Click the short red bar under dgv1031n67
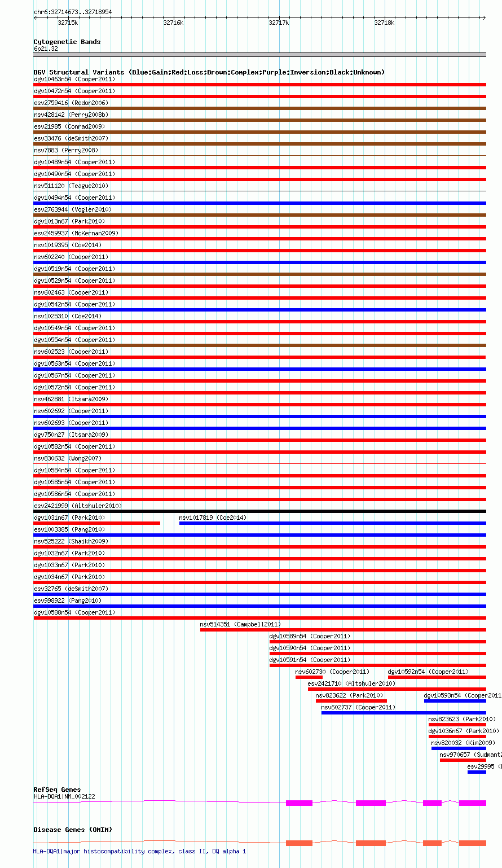This screenshot has height=868, width=502. pos(97,523)
